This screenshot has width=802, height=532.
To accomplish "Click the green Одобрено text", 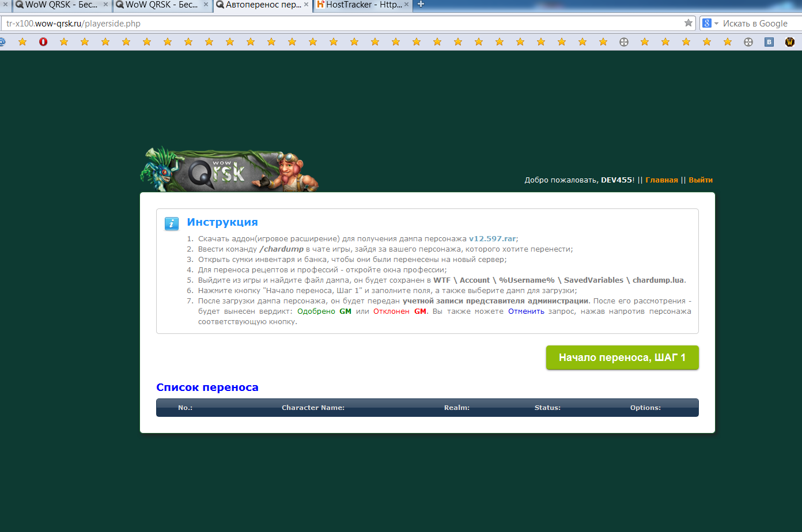I will click(x=316, y=311).
